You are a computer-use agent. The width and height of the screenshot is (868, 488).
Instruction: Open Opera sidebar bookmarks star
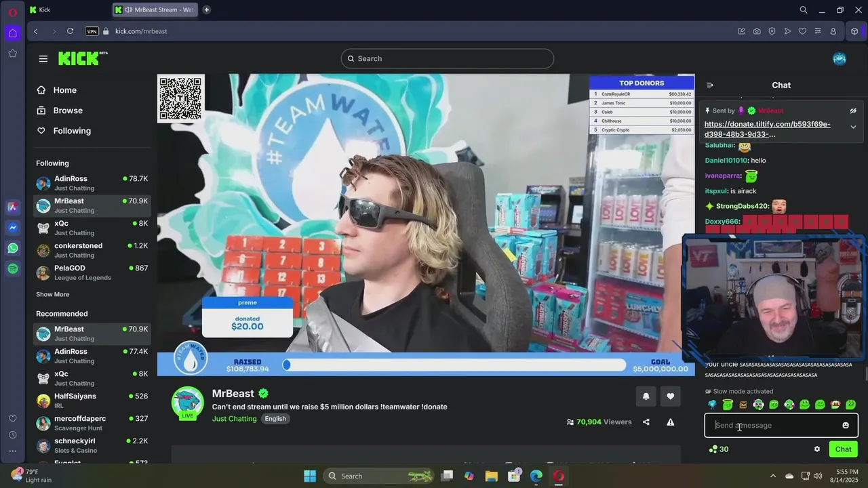[13, 53]
